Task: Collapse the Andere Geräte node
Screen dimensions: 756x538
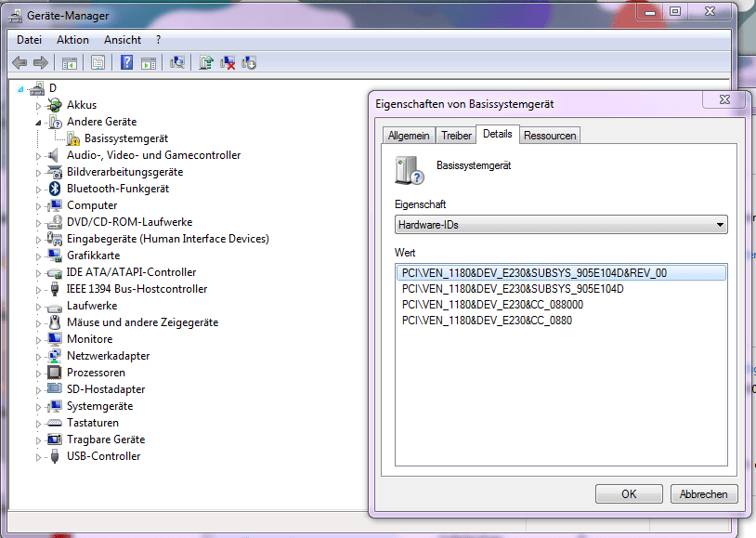Action: (39, 123)
